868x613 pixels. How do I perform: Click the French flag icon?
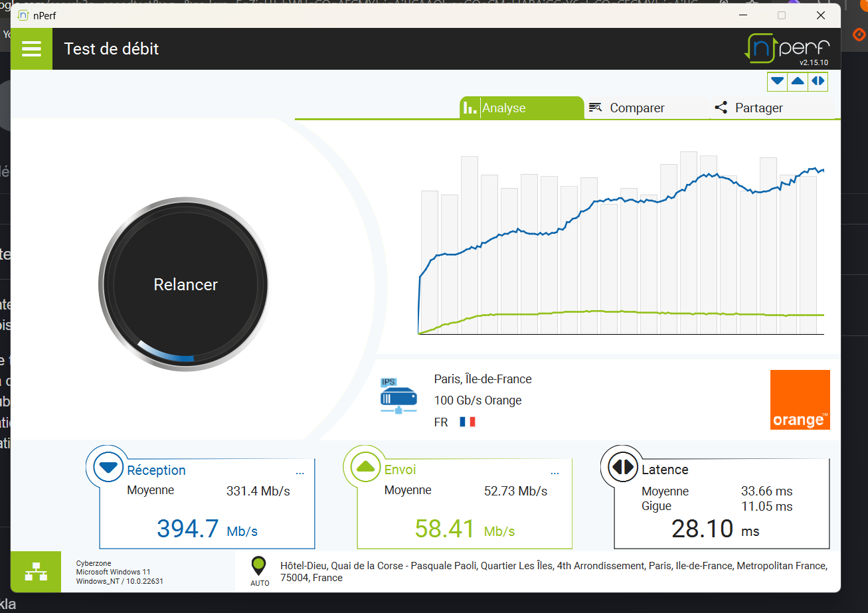[x=468, y=422]
